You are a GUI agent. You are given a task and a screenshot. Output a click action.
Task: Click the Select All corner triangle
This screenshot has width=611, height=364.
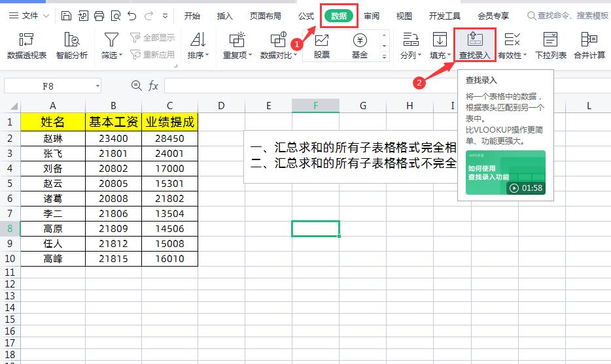coord(13,106)
